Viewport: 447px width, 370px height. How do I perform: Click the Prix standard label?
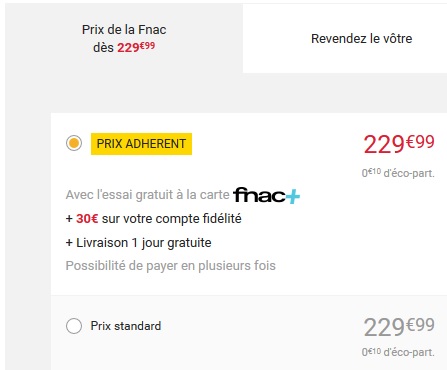tap(126, 326)
